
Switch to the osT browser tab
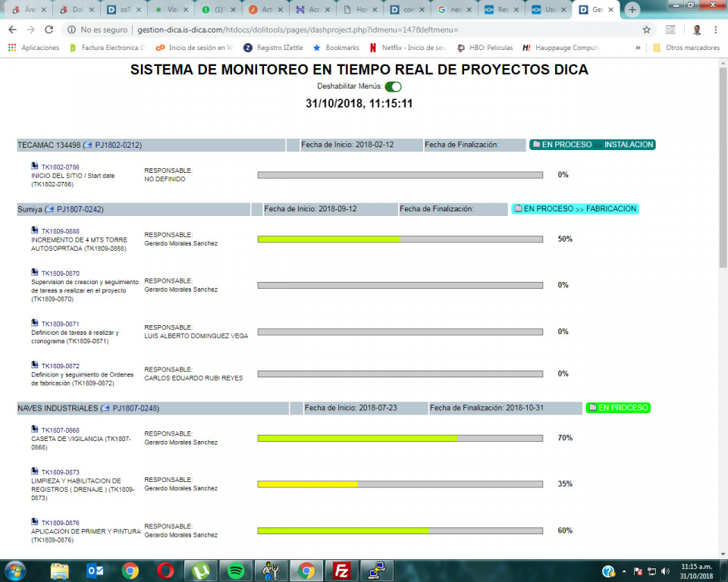[x=123, y=10]
